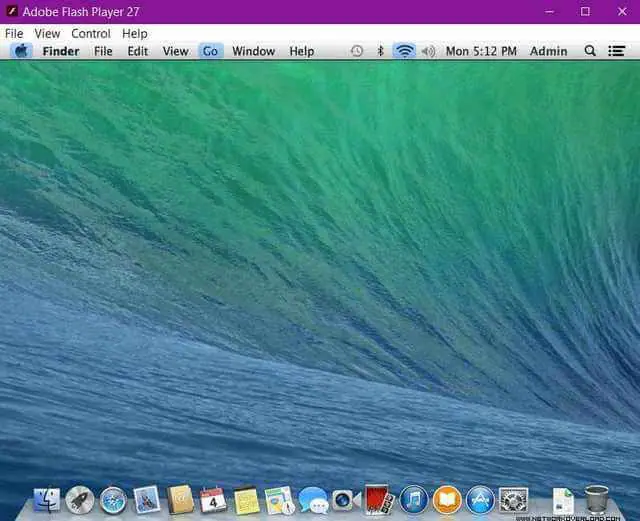The height and width of the screenshot is (521, 640).
Task: Open Messages speech bubble icon
Action: (313, 500)
